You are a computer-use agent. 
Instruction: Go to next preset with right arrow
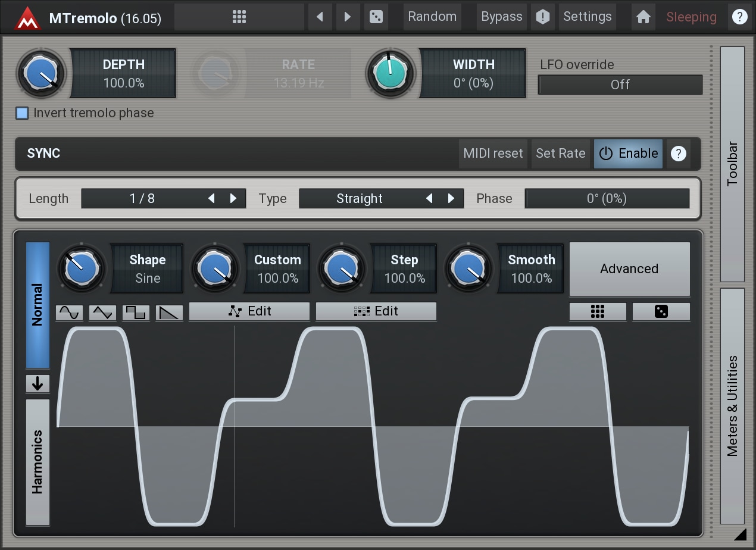(x=348, y=17)
